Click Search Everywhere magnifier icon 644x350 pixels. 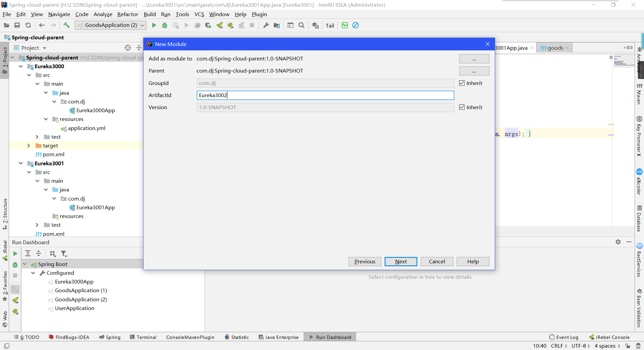[x=302, y=25]
